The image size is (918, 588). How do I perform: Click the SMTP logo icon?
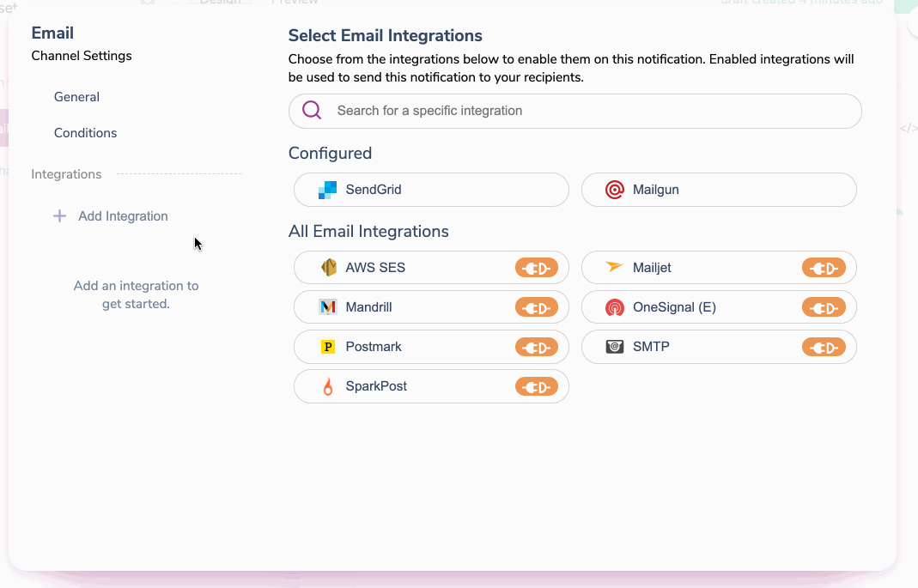tap(614, 347)
